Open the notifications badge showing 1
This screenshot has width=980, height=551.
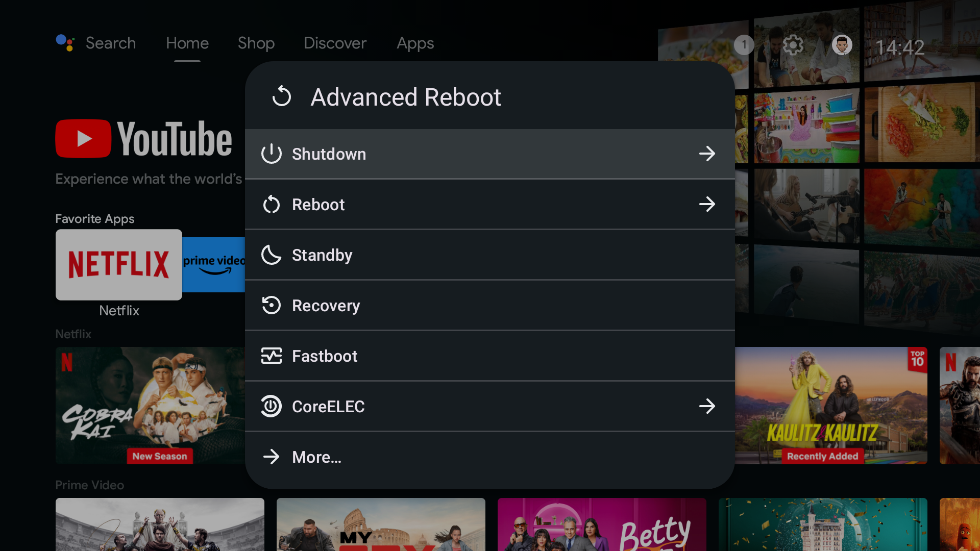click(744, 45)
